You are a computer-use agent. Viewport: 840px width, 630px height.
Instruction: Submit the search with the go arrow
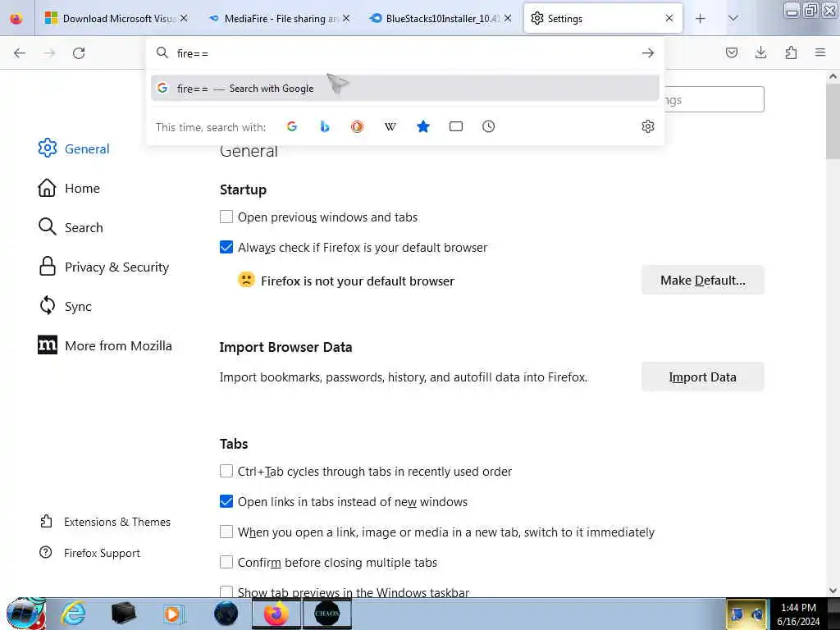(648, 53)
